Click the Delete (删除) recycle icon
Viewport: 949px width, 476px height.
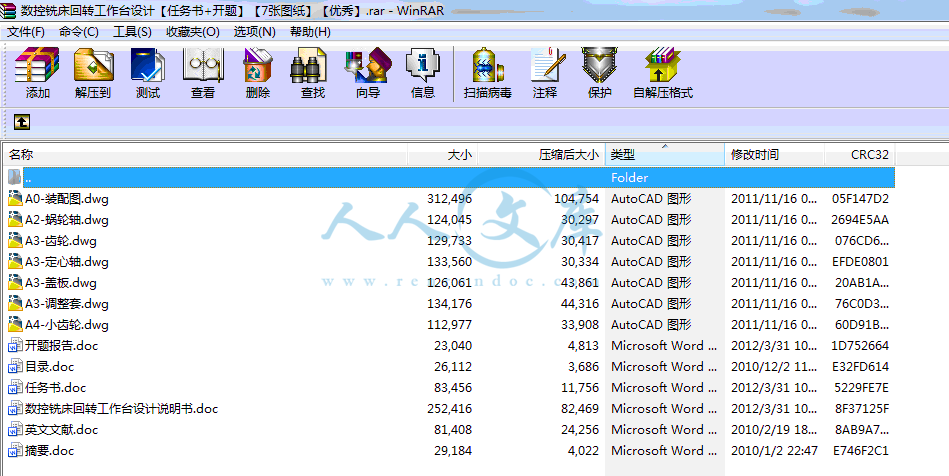[x=258, y=65]
